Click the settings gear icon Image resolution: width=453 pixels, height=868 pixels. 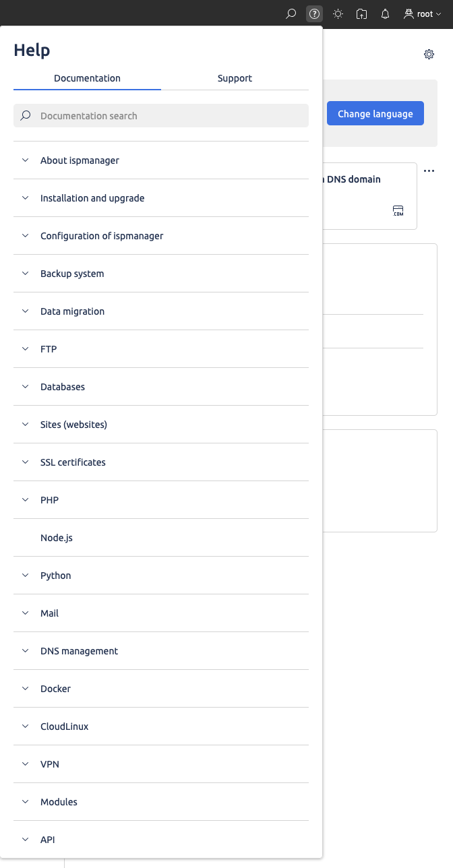(x=429, y=55)
